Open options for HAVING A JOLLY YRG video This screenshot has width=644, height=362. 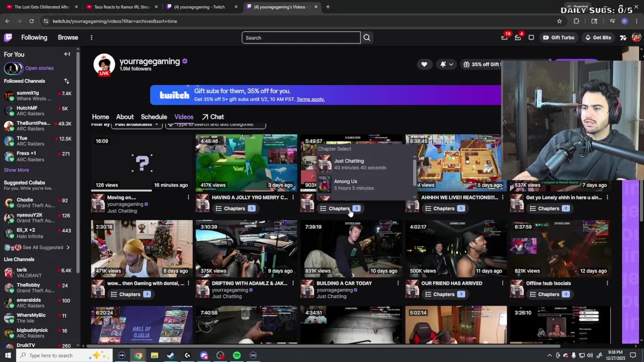[x=293, y=198]
